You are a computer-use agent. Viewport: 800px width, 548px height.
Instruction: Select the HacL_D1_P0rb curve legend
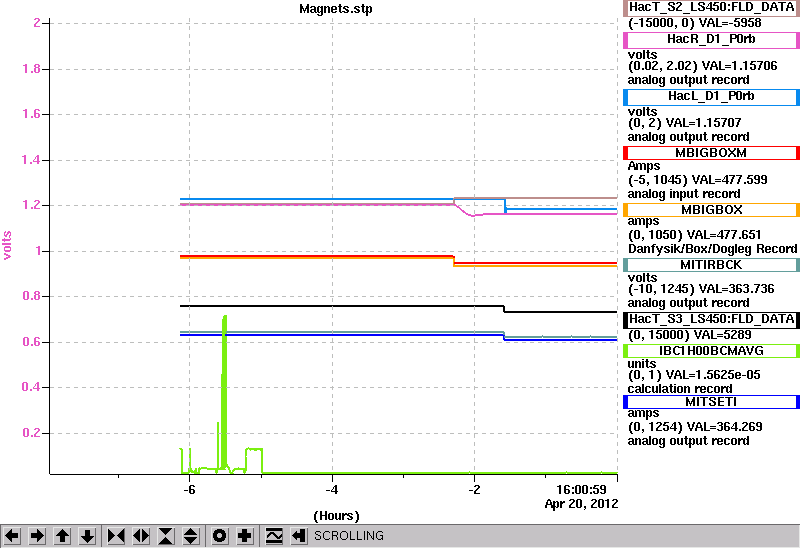[711, 97]
